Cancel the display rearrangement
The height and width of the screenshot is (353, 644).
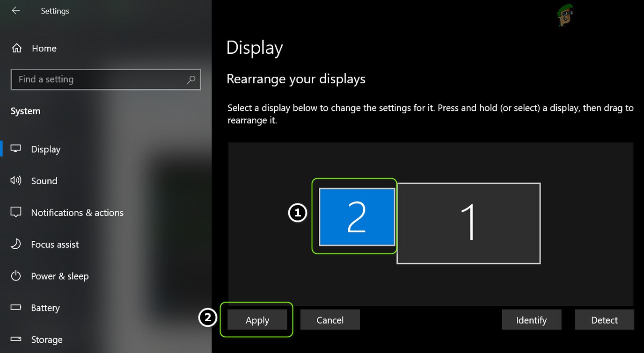330,320
